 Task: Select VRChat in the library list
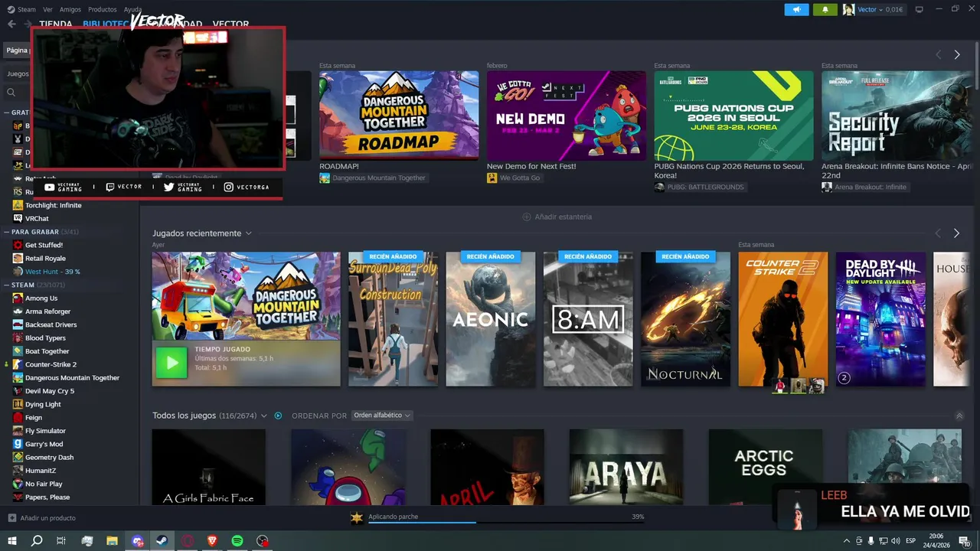point(37,218)
